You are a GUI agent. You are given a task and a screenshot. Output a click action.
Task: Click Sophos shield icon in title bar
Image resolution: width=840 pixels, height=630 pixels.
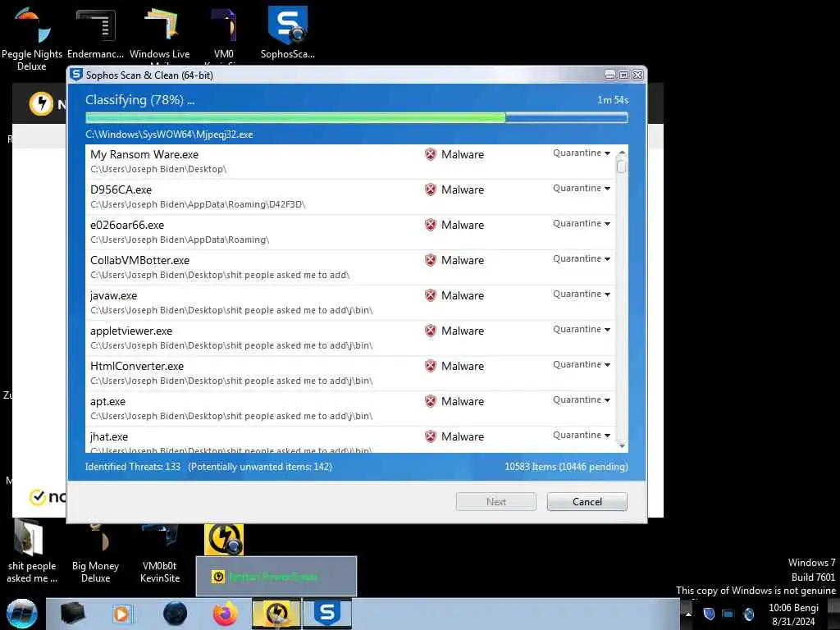(x=76, y=75)
